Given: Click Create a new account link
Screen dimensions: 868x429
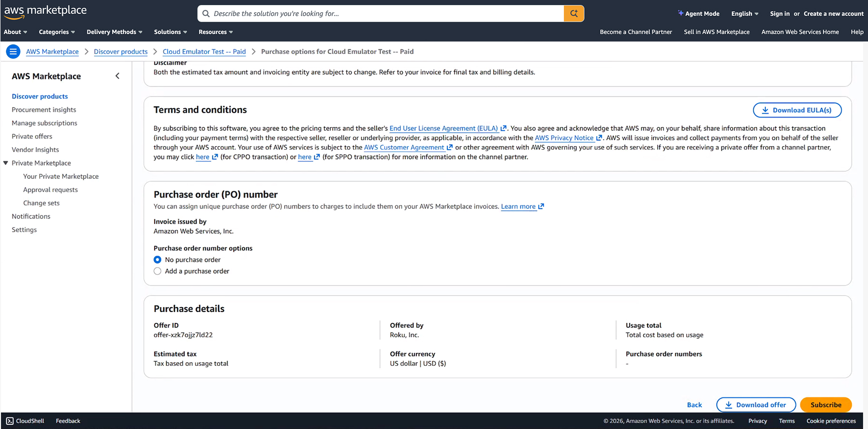Looking at the screenshot, I should 833,14.
